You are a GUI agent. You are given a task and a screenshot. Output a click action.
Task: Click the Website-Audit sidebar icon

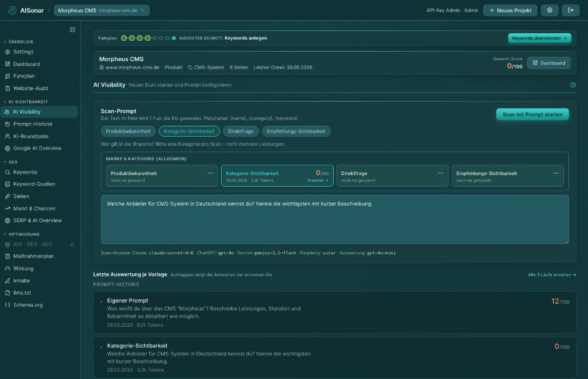tap(8, 88)
